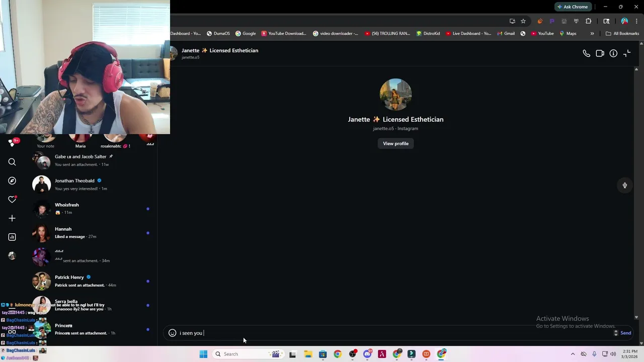The height and width of the screenshot is (362, 644).
Task: Send the typed message
Action: click(x=625, y=333)
